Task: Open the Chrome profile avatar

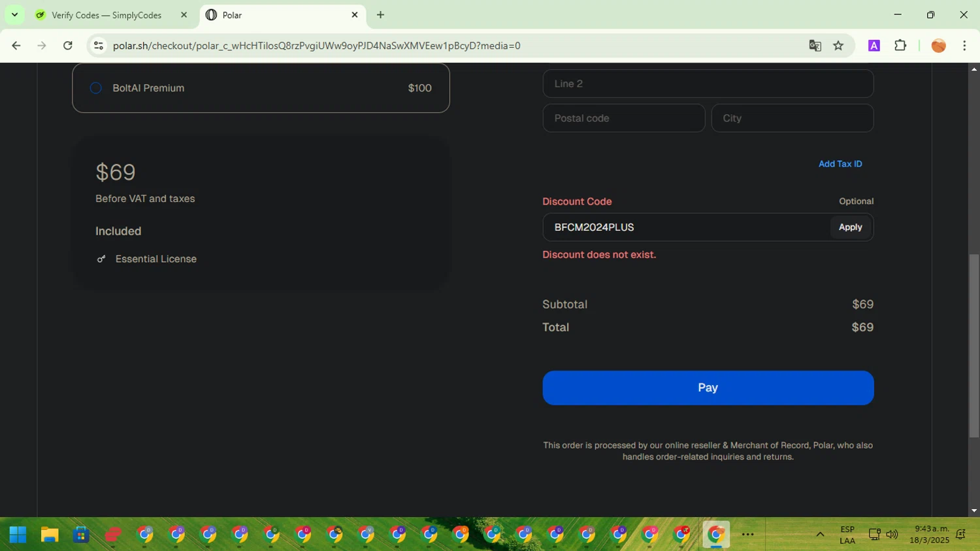Action: point(939,46)
